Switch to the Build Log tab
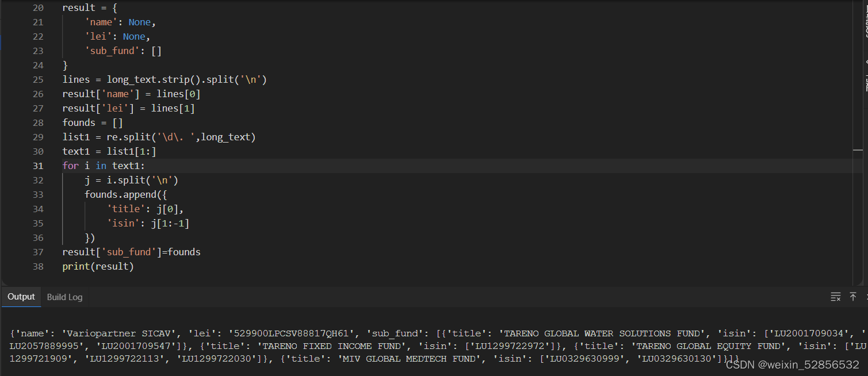 coord(64,297)
